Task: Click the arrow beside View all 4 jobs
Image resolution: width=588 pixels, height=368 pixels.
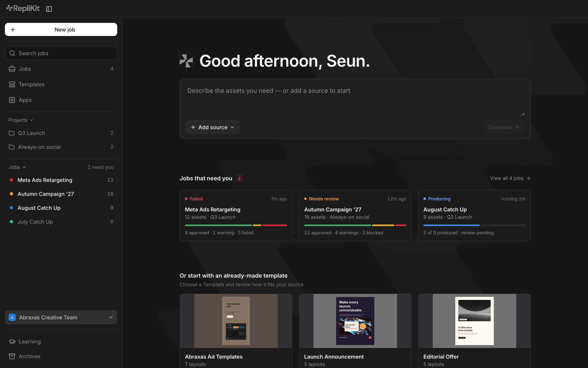Action: coord(528,178)
